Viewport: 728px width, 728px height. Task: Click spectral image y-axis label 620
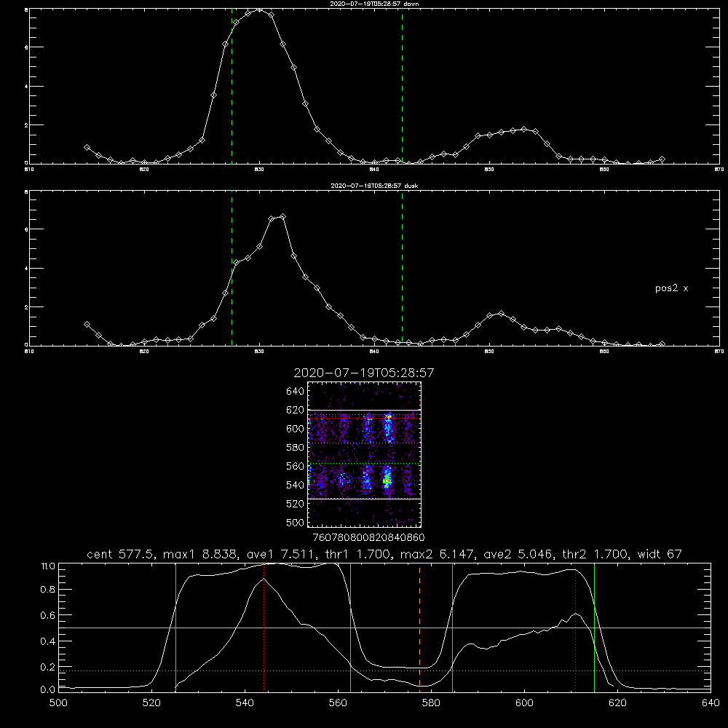296,410
